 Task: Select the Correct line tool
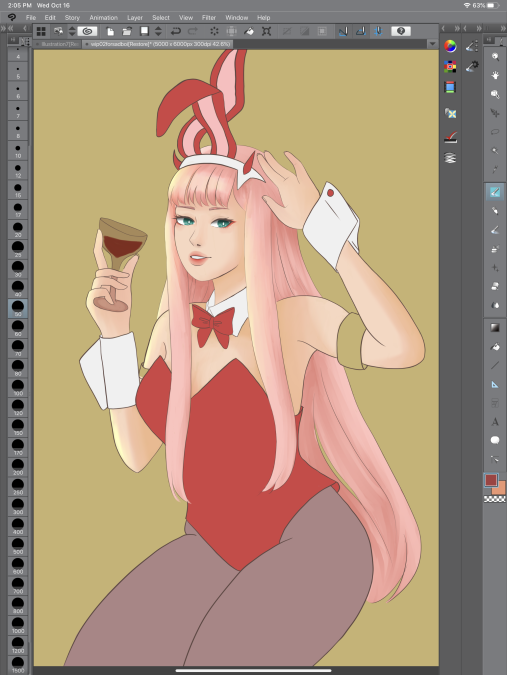pyautogui.click(x=495, y=459)
